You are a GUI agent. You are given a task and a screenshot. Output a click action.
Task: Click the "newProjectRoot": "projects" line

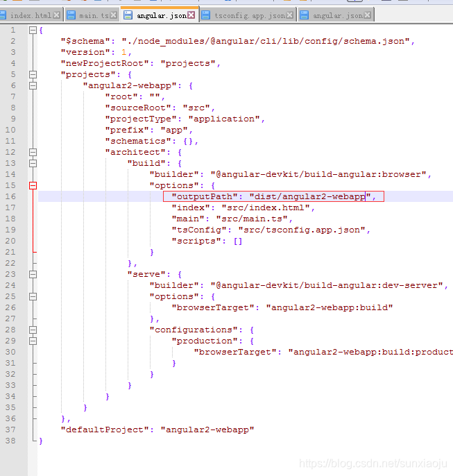pyautogui.click(x=141, y=63)
